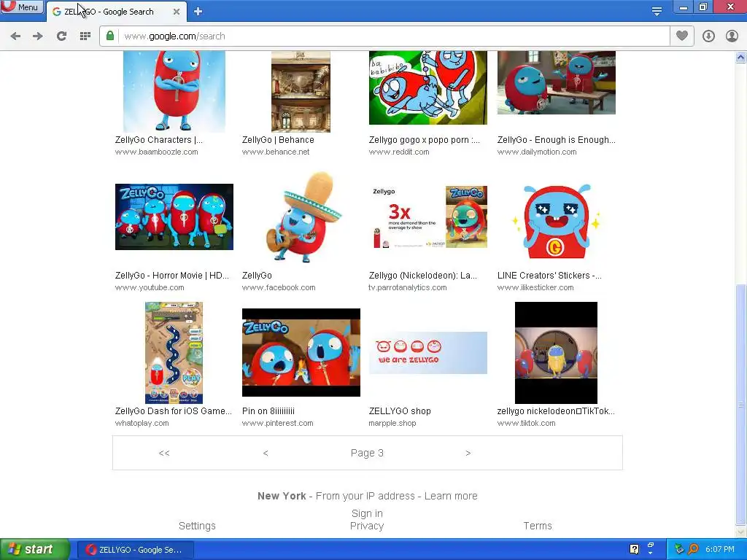Viewport: 747px width, 560px height.
Task: Open the ZellyGo Behance image thumbnail
Action: [301, 91]
